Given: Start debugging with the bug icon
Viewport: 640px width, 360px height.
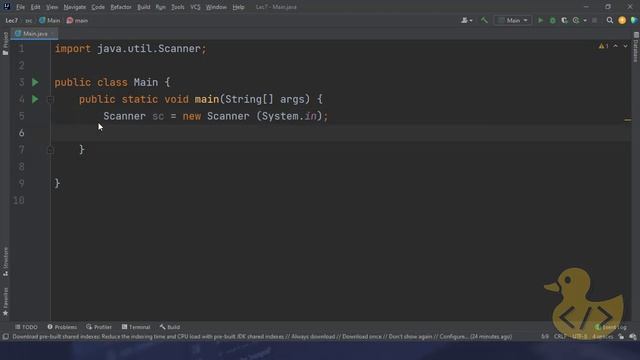Looking at the screenshot, I should coord(553,20).
